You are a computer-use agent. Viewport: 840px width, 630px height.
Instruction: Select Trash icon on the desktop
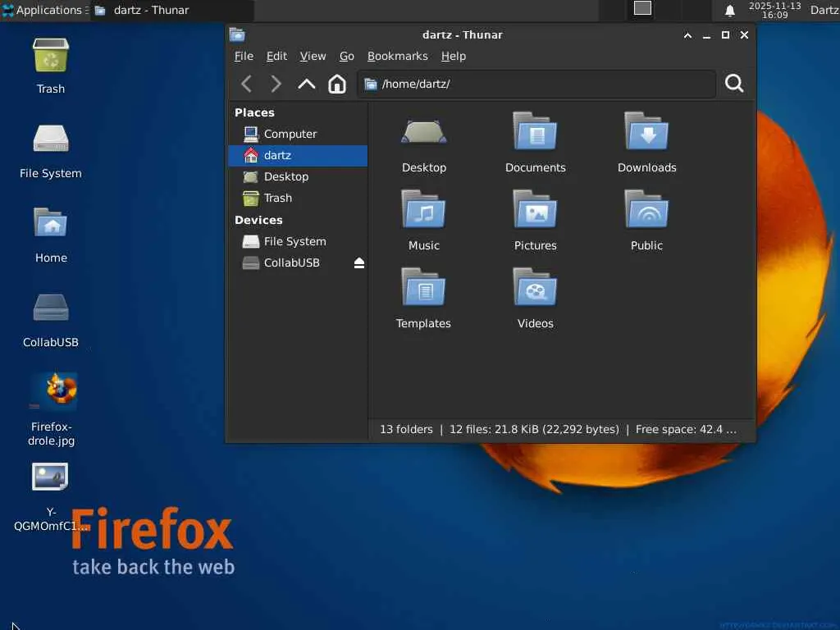[51, 55]
